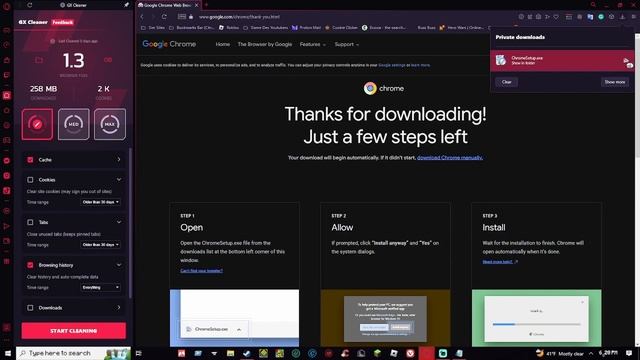Open Vivaldi browser from the taskbar
This screenshot has width=640, height=360.
(410, 353)
